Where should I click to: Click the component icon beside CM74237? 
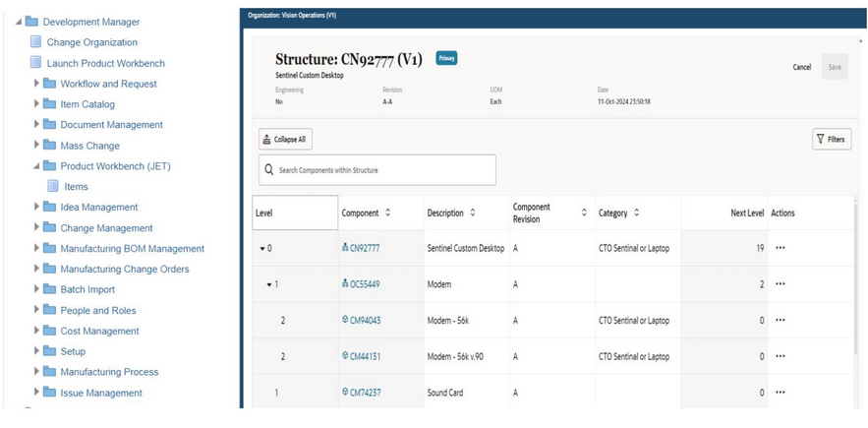[x=345, y=392]
